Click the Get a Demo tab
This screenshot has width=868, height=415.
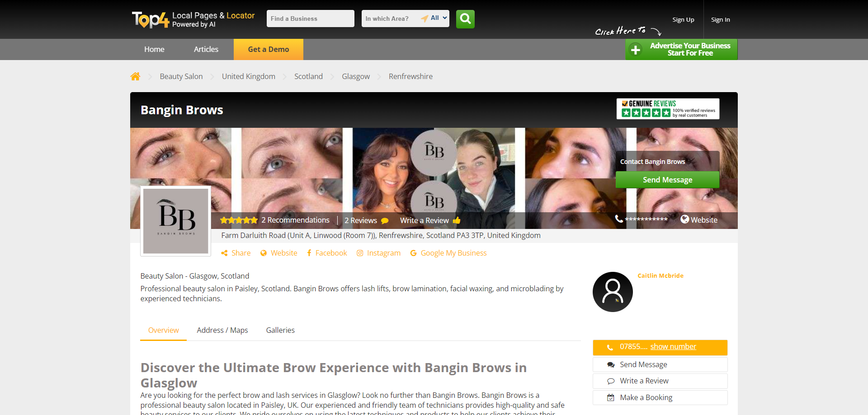[269, 49]
